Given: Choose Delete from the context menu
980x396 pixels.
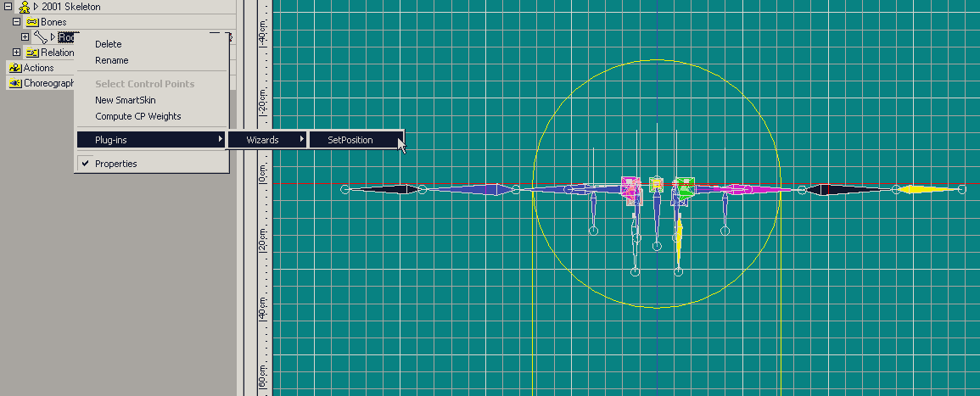Looking at the screenshot, I should pos(108,44).
